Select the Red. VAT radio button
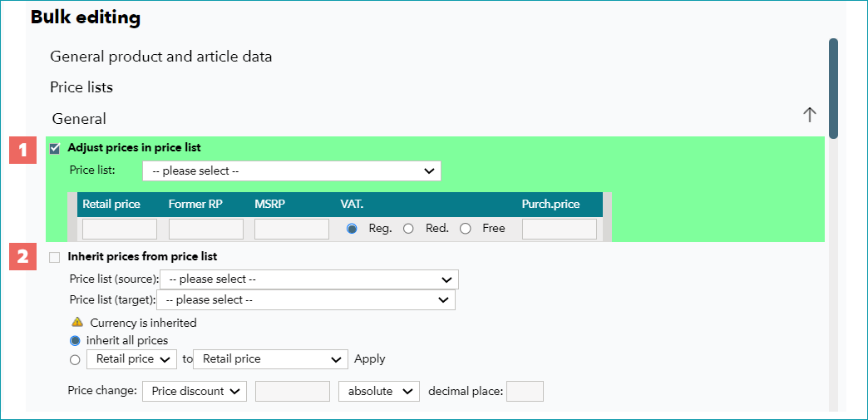 [x=408, y=228]
